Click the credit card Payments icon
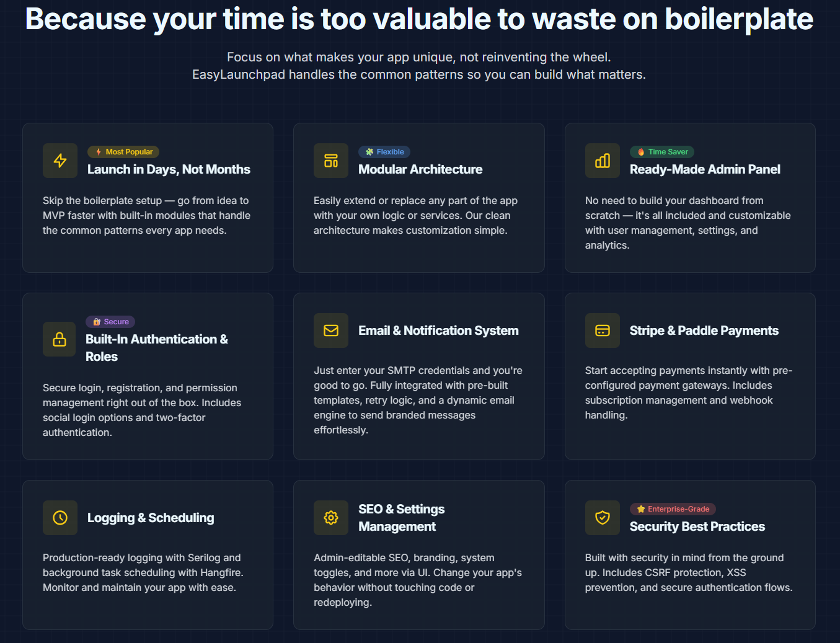840x643 pixels. tap(603, 330)
